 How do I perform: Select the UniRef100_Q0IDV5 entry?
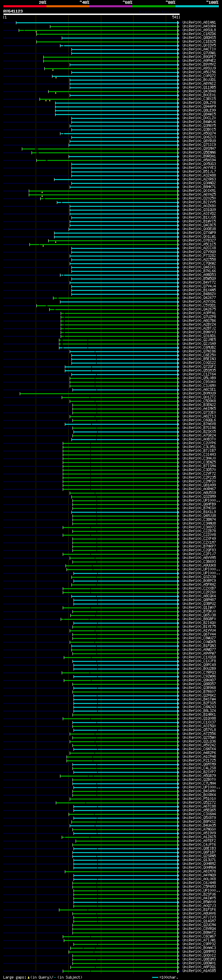coord(199,45)
